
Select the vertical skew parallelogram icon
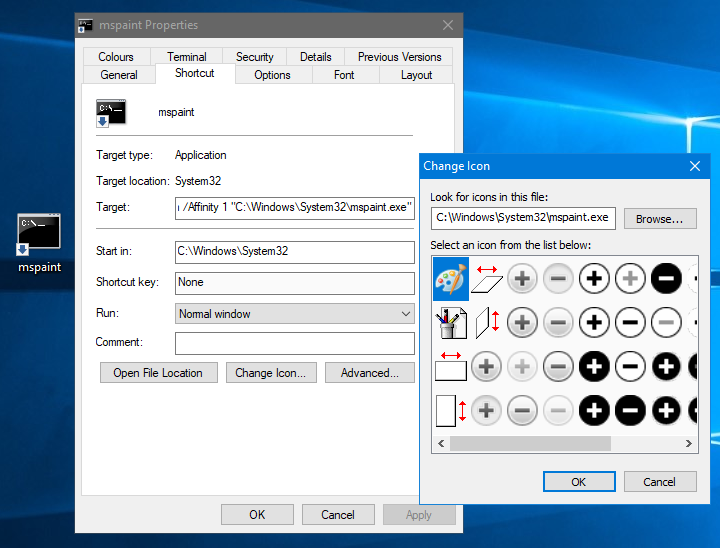tap(487, 322)
